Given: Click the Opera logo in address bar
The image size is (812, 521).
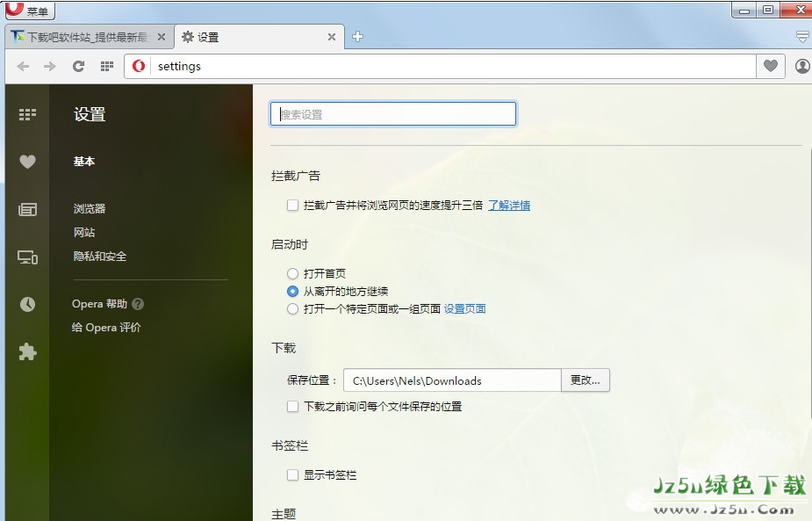Looking at the screenshot, I should (x=139, y=67).
